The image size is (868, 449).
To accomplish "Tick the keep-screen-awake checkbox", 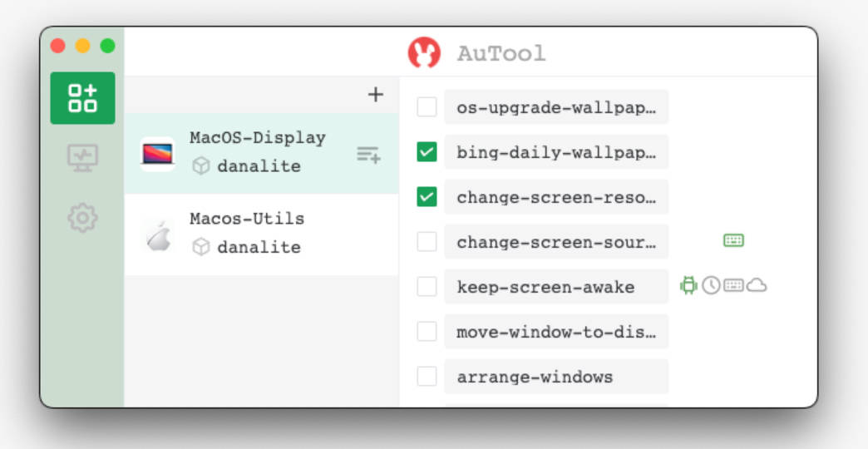I will tap(427, 287).
